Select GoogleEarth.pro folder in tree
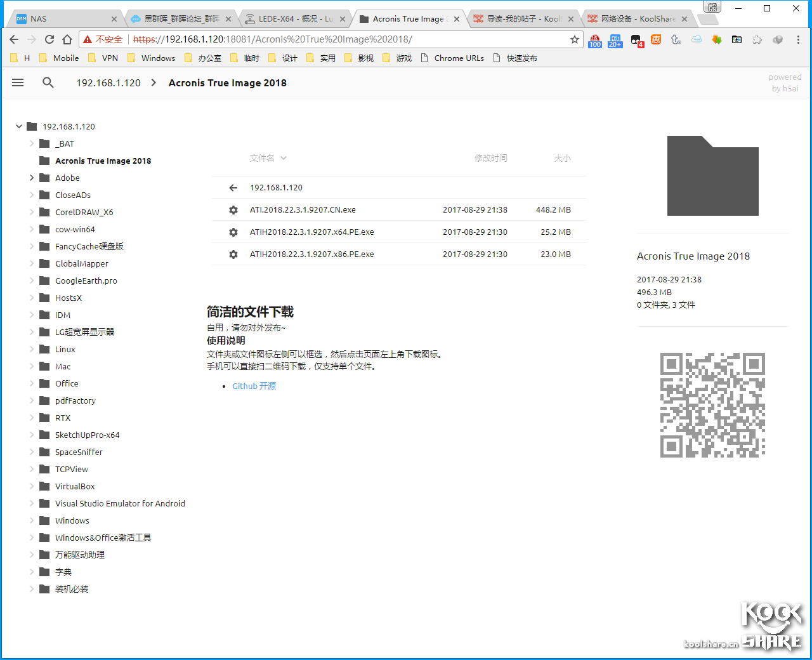Image resolution: width=812 pixels, height=660 pixels. [86, 280]
